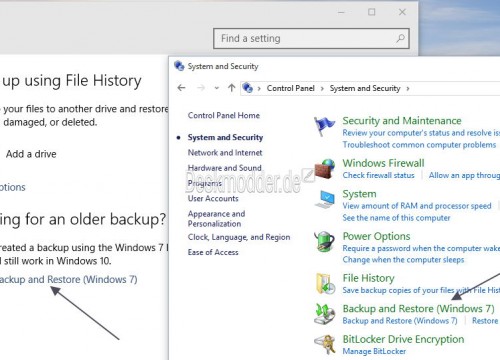Viewport: 500px width, 360px height.
Task: Click See the name of this computer
Action: point(396,218)
